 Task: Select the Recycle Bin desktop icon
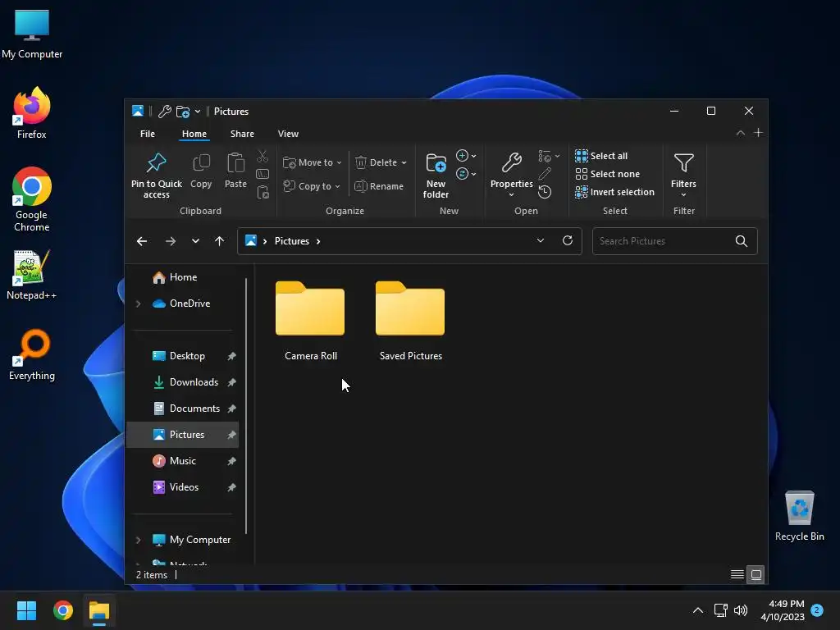pyautogui.click(x=799, y=516)
